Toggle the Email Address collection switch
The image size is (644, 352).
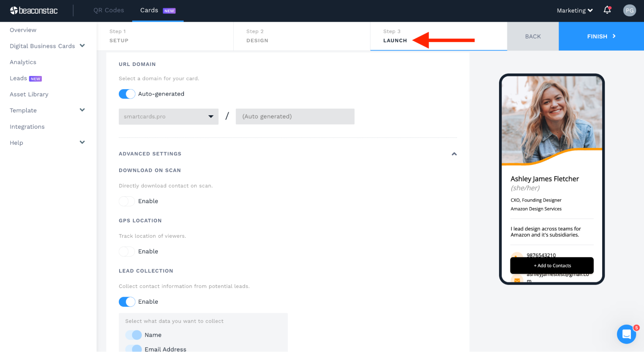(x=133, y=348)
